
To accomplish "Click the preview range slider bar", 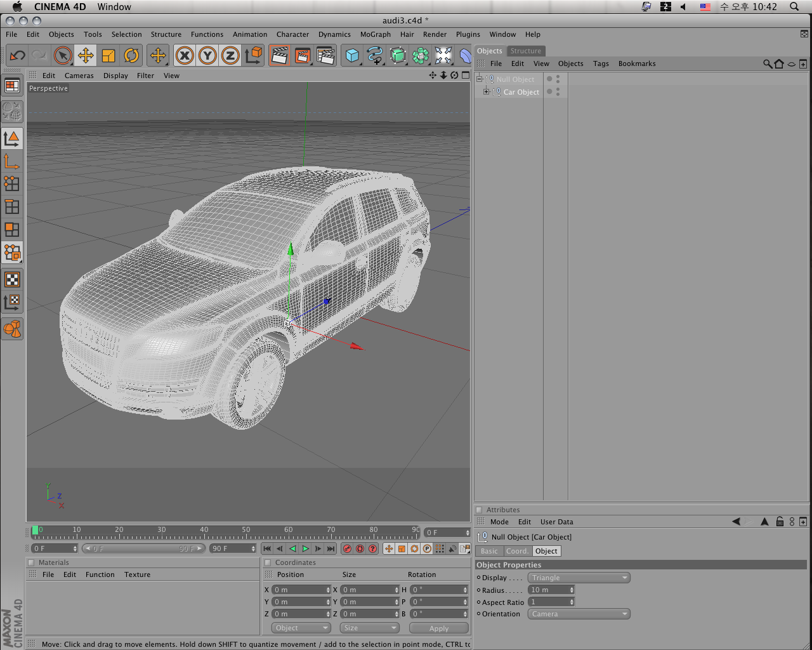I will click(x=143, y=548).
